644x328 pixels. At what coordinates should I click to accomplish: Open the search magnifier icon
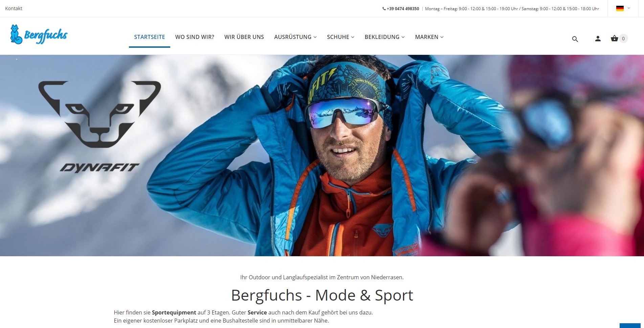click(575, 39)
